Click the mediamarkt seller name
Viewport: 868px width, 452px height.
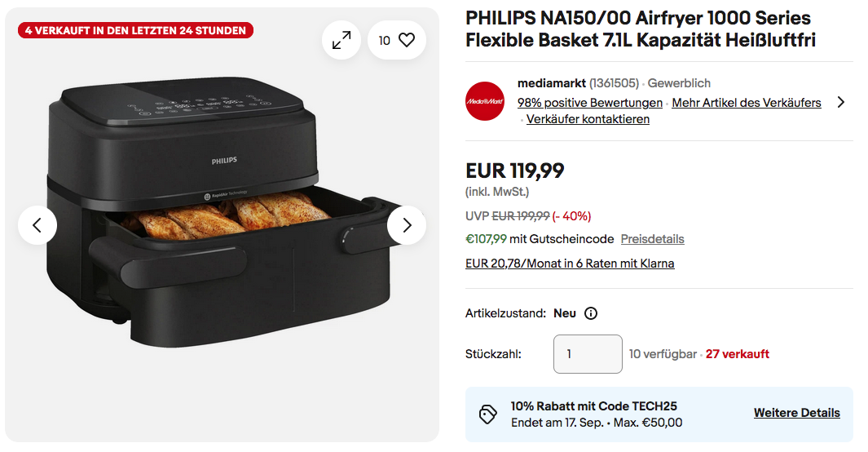551,83
